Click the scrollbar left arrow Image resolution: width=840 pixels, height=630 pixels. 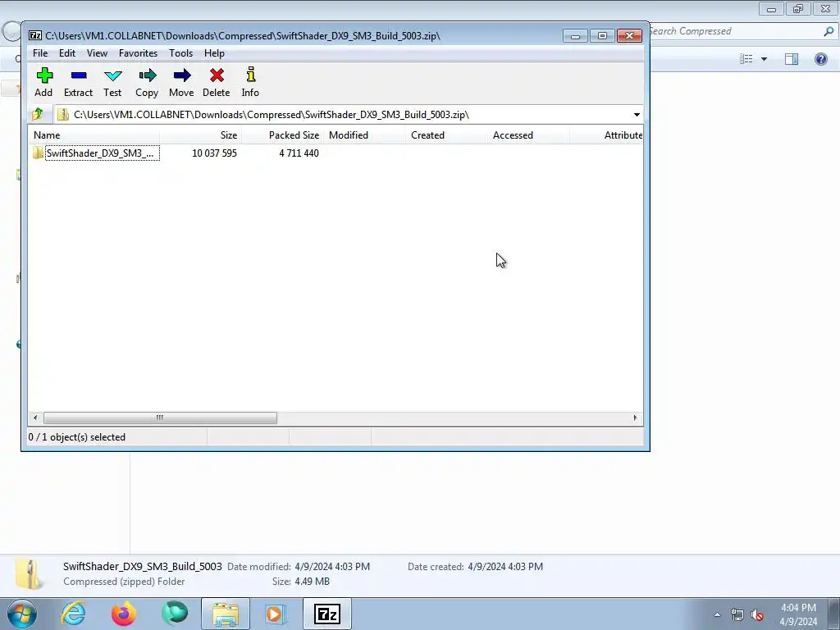[x=35, y=418]
